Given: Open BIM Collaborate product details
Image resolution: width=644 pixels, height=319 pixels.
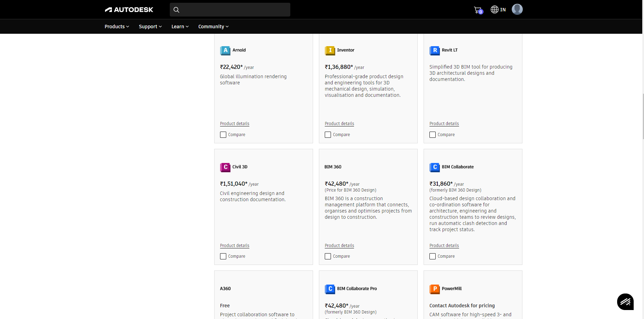Looking at the screenshot, I should point(444,246).
